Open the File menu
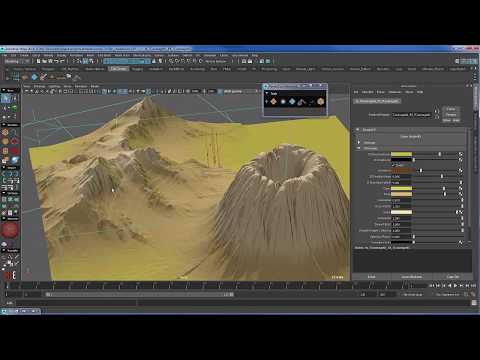This screenshot has height=360, width=480. [x=5, y=55]
